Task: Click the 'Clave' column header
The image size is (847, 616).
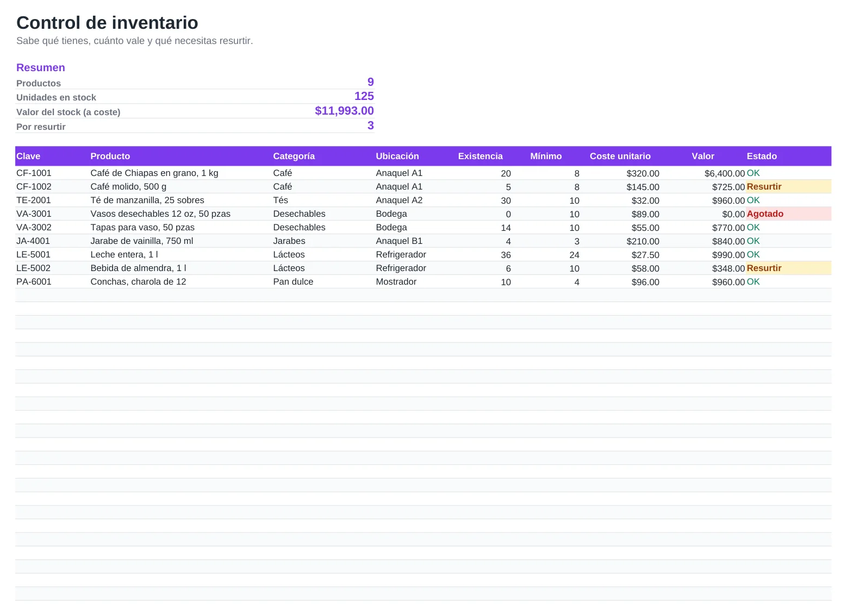Action: 28,156
